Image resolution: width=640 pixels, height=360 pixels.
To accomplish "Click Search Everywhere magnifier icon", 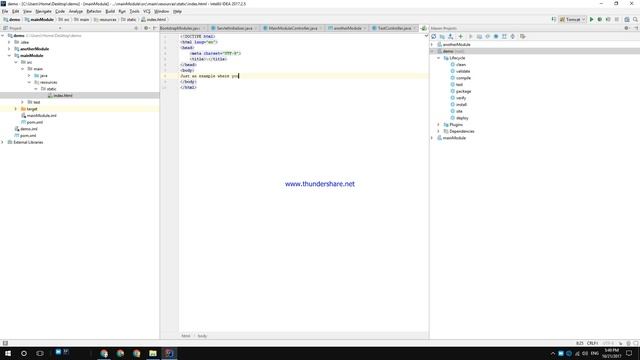I will coord(636,19).
